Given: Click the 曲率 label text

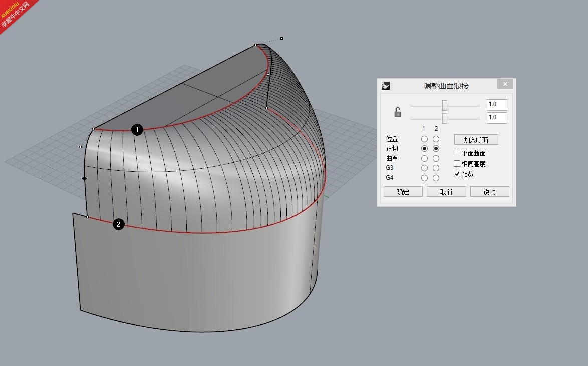Looking at the screenshot, I should [392, 158].
